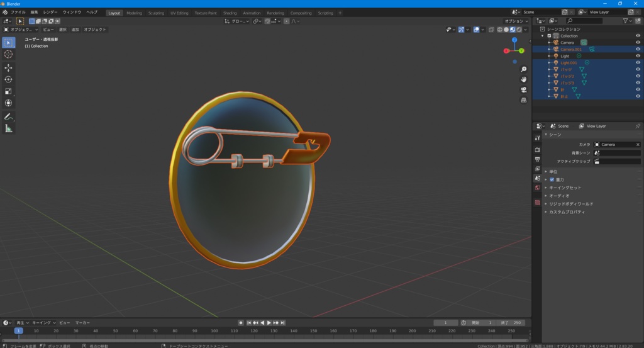The image size is (644, 348).
Task: Select the Rotate tool in the left toolbar
Action: pyautogui.click(x=8, y=79)
